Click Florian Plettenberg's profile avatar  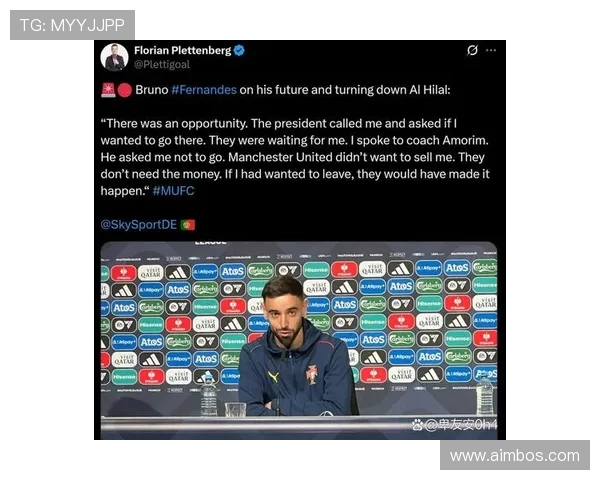click(x=114, y=57)
